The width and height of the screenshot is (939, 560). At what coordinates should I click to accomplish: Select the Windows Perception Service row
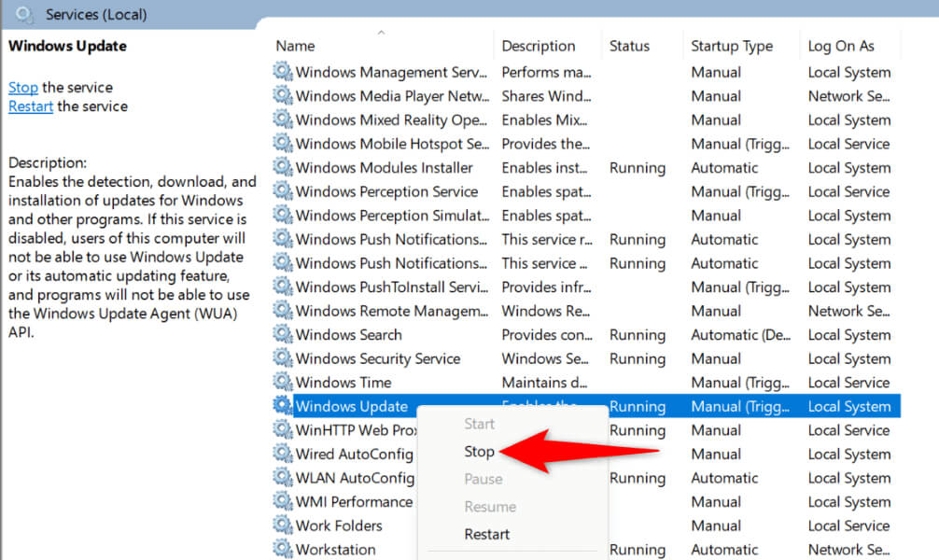386,191
